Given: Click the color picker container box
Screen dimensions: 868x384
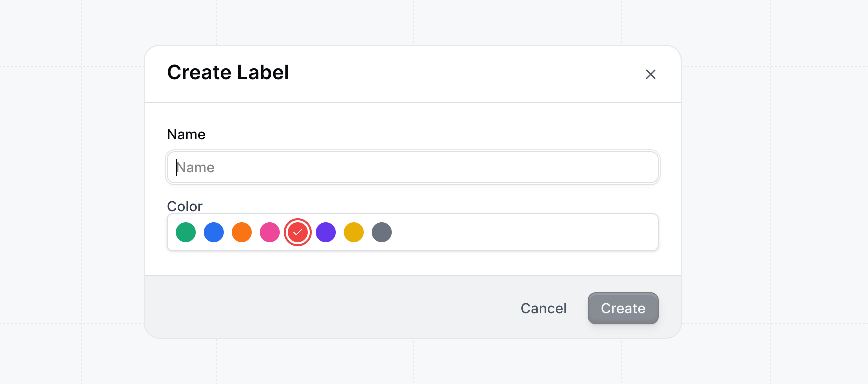Looking at the screenshot, I should pos(500,232).
